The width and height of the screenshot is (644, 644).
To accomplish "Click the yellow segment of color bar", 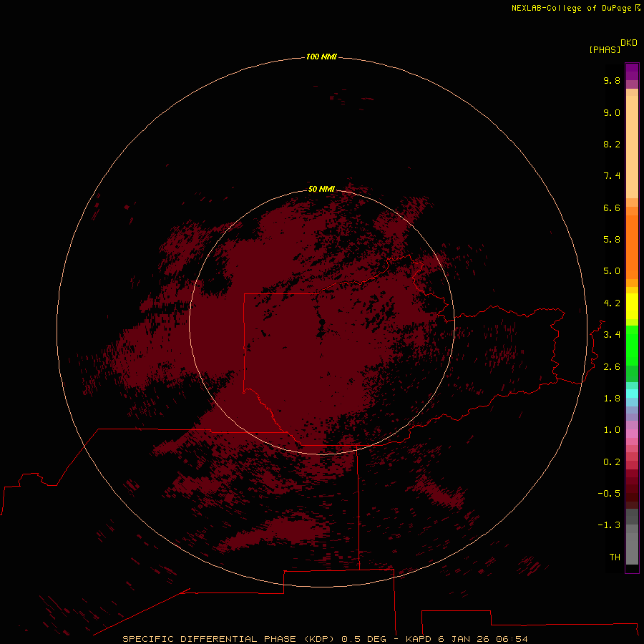I will click(632, 306).
